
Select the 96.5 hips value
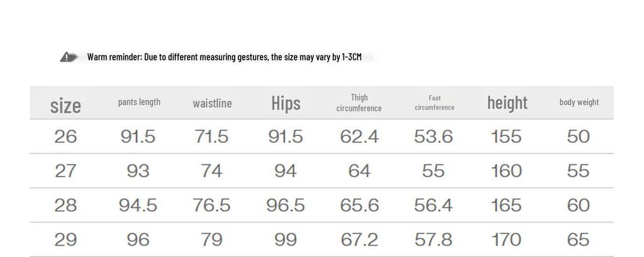tap(286, 205)
